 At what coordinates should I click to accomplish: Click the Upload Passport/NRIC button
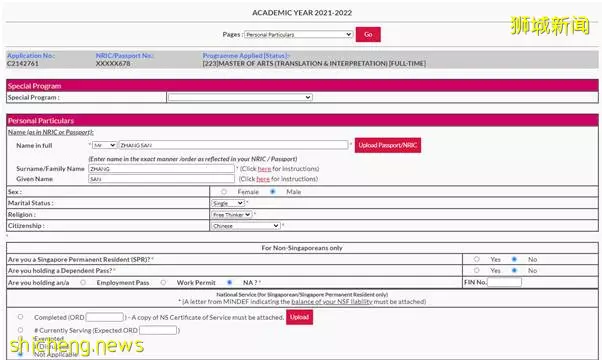coord(388,145)
